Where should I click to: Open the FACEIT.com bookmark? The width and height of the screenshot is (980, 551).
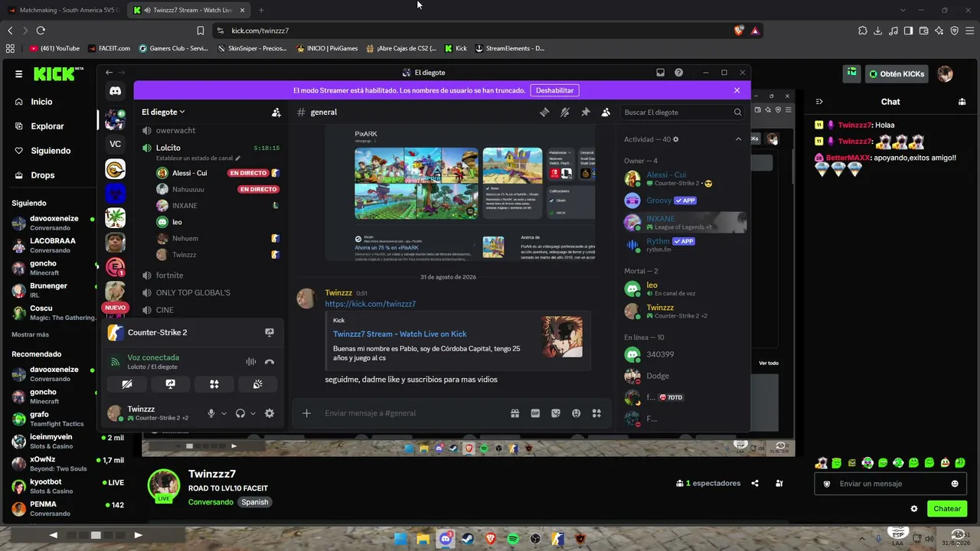coord(109,48)
